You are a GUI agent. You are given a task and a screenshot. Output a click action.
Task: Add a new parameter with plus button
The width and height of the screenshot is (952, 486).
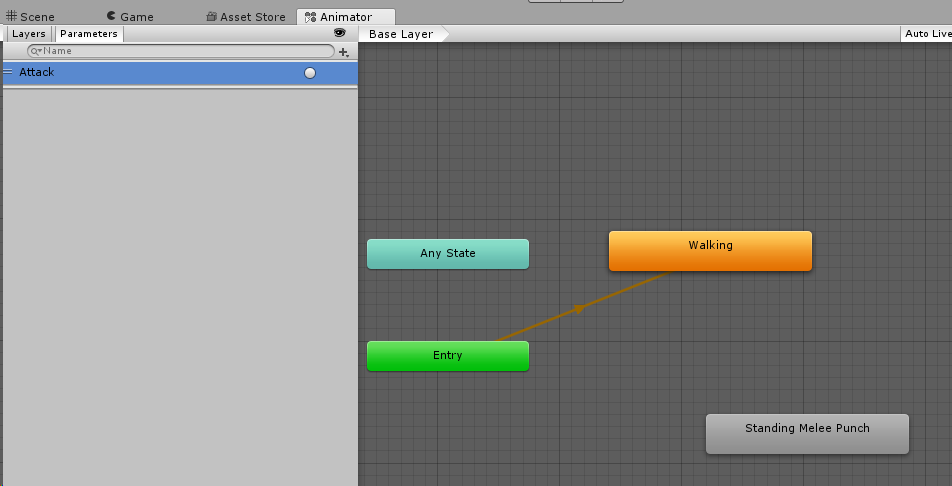pyautogui.click(x=344, y=52)
